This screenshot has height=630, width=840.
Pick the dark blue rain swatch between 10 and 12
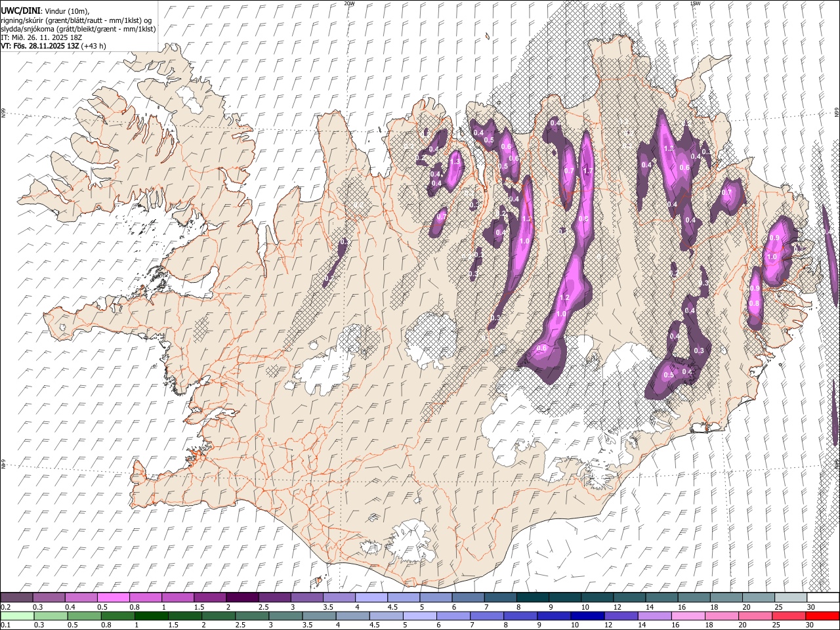[587, 616]
